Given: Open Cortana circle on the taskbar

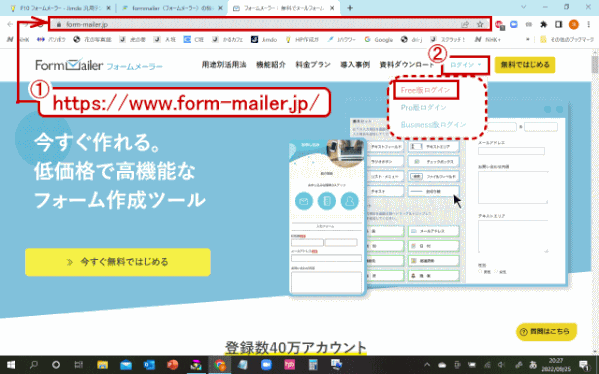Looking at the screenshot, I should point(56,365).
